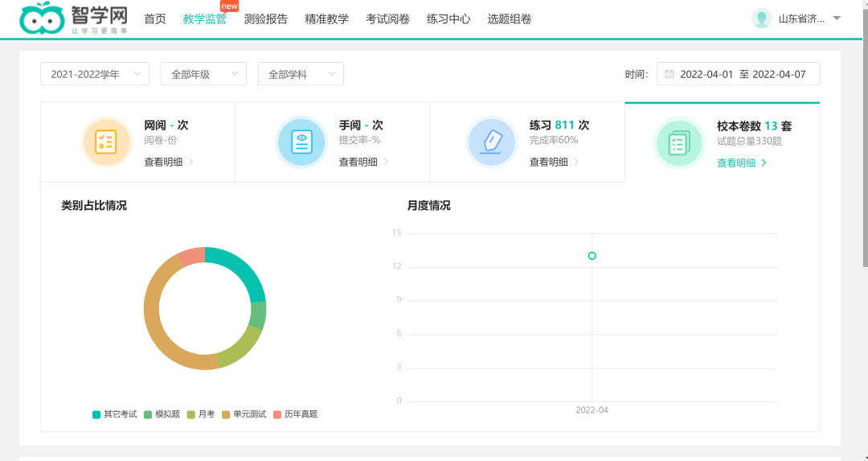Select the 网阅 statistics tab card
This screenshot has height=461, width=868.
pyautogui.click(x=138, y=142)
